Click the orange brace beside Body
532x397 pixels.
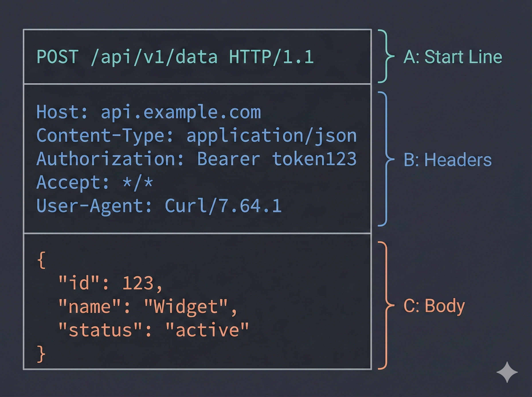pyautogui.click(x=386, y=305)
